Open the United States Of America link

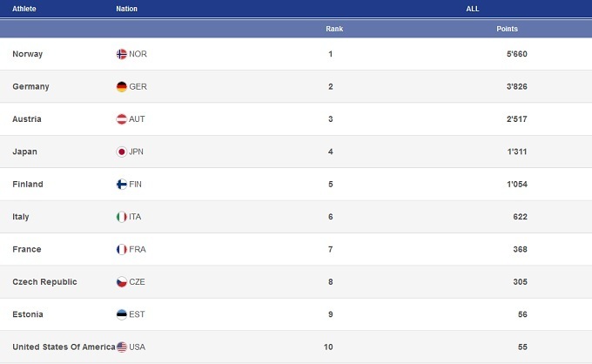pyautogui.click(x=64, y=347)
